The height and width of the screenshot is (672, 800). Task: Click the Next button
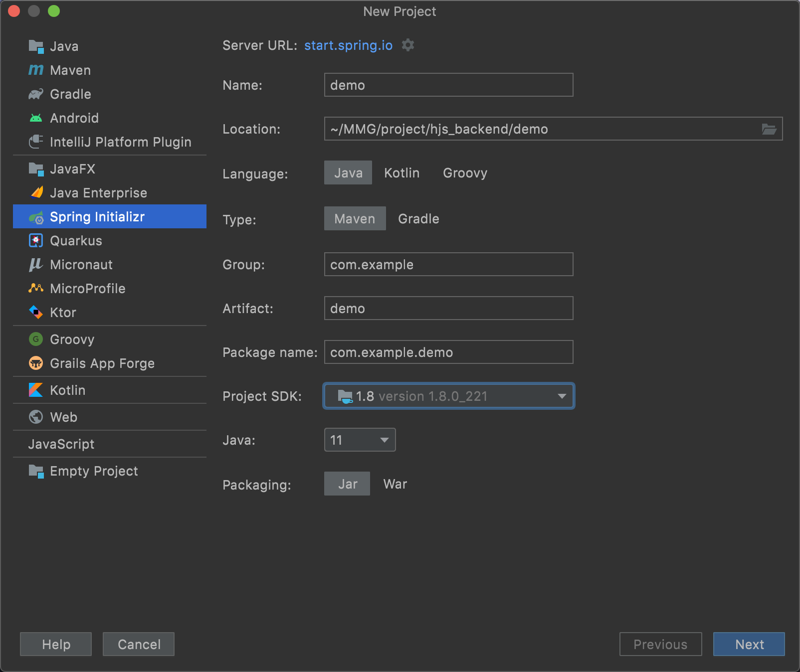[749, 644]
